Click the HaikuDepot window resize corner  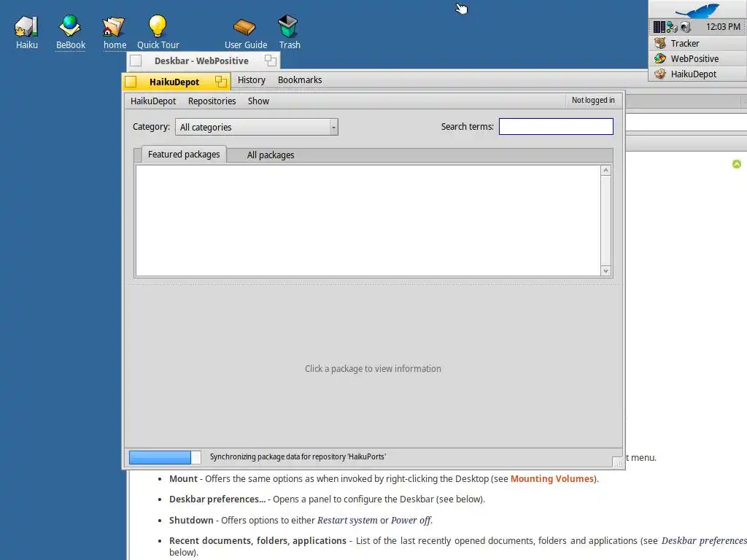coord(617,462)
